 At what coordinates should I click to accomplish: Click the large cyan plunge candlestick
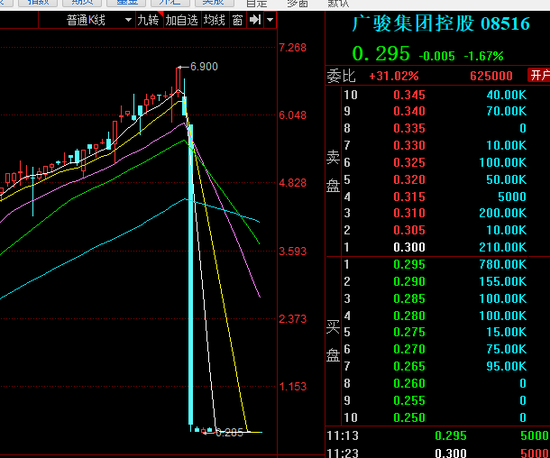pyautogui.click(x=191, y=274)
